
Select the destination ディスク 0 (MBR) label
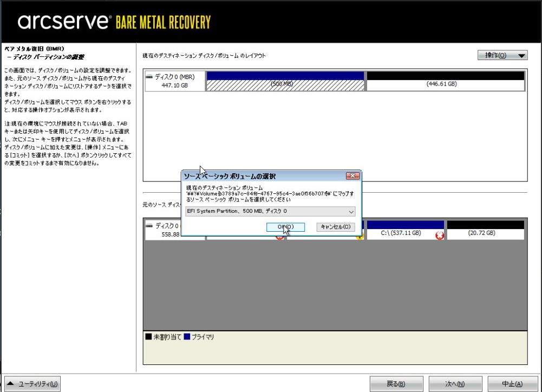[175, 77]
